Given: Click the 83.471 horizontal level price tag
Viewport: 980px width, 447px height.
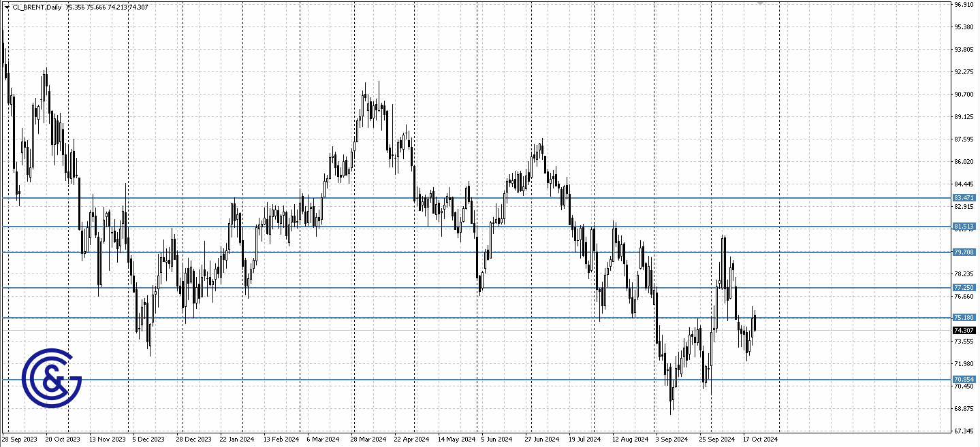Looking at the screenshot, I should pyautogui.click(x=963, y=197).
